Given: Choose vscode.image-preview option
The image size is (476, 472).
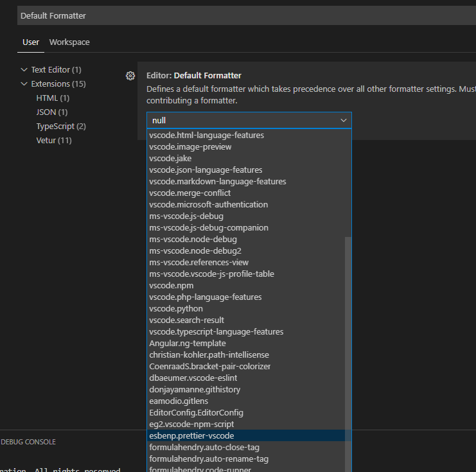Looking at the screenshot, I should click(x=246, y=146).
